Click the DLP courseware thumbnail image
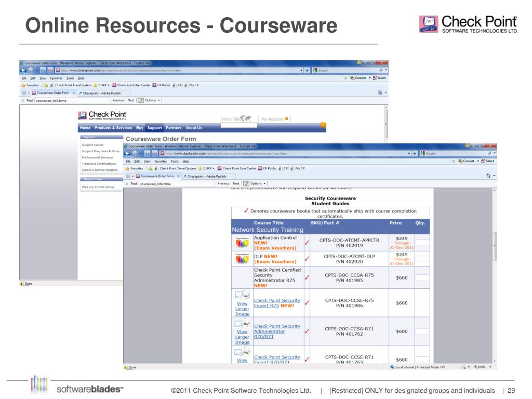Image resolution: width=532 pixels, height=399 pixels. click(x=242, y=259)
